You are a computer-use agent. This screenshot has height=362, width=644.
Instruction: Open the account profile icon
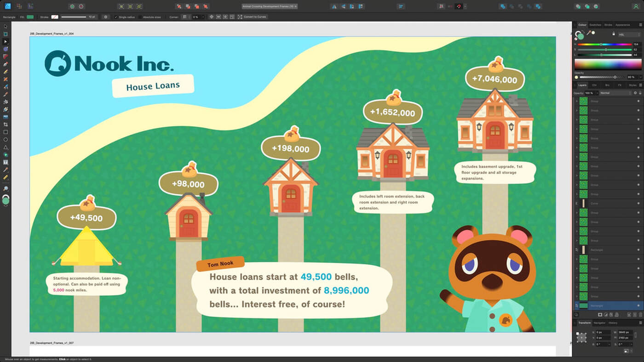(636, 6)
